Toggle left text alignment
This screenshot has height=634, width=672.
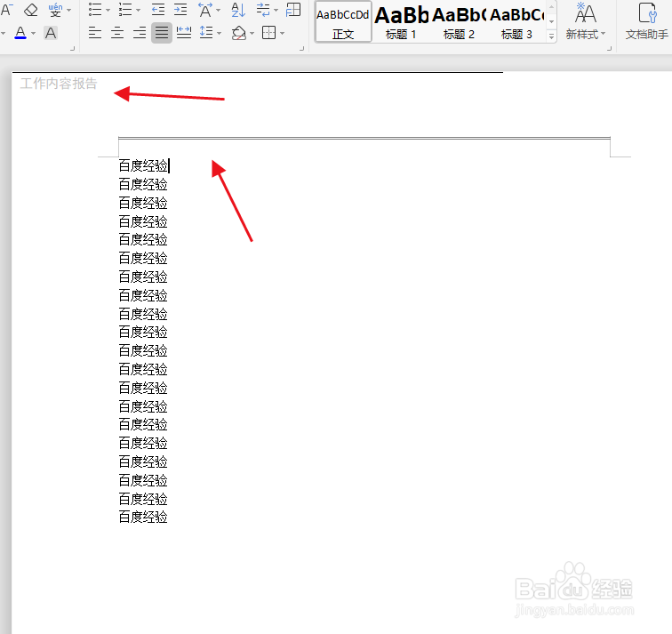tap(95, 33)
